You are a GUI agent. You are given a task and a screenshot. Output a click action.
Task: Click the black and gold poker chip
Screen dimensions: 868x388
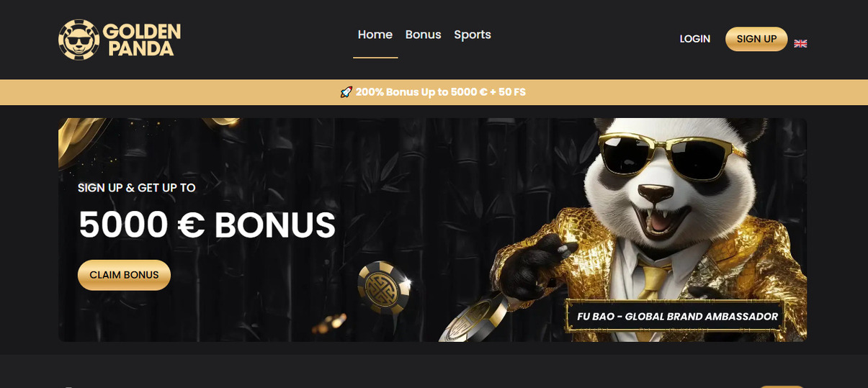coord(385,289)
